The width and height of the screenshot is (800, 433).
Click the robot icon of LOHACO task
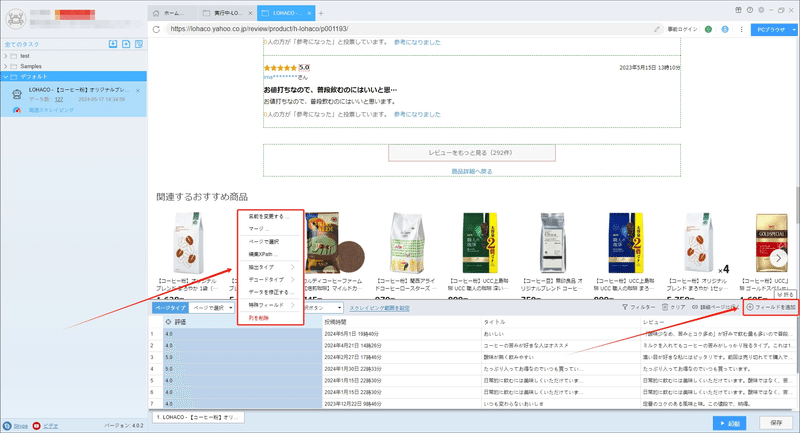[x=17, y=94]
